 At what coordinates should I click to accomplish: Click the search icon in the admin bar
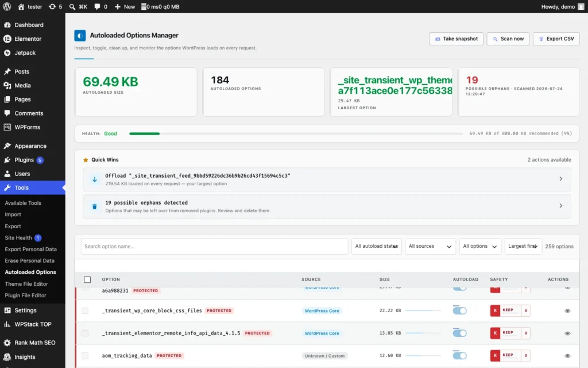point(72,7)
